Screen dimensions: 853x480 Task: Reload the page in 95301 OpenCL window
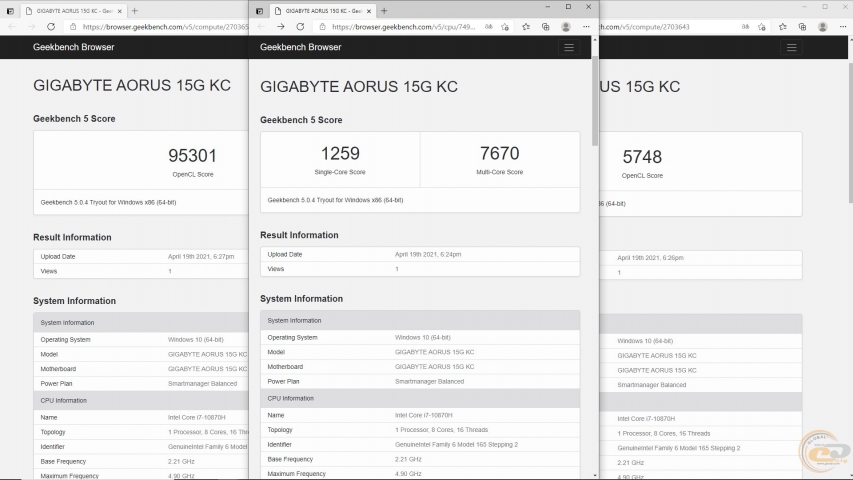pos(51,27)
